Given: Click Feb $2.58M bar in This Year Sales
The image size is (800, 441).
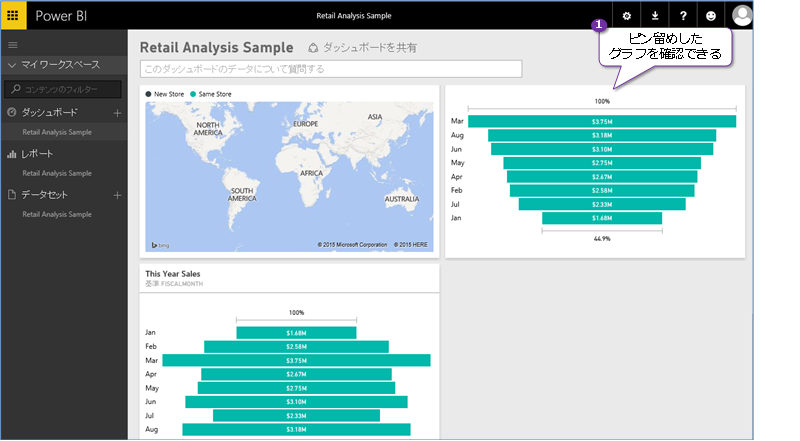Looking at the screenshot, I should pos(296,347).
